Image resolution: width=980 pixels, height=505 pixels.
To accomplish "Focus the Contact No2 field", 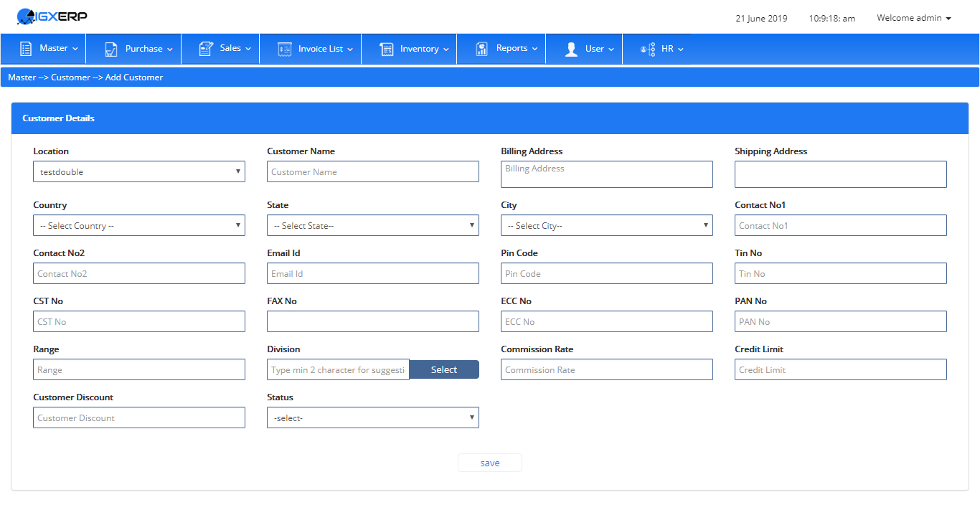I will click(139, 273).
